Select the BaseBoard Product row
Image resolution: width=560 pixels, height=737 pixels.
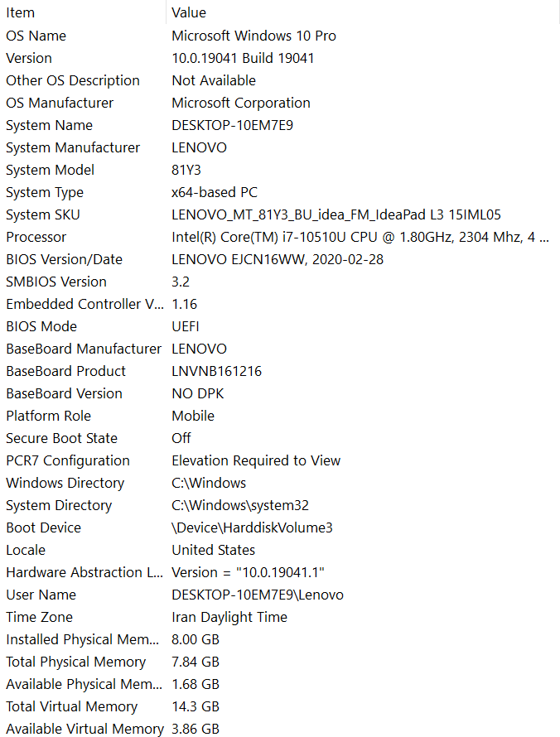(x=280, y=371)
